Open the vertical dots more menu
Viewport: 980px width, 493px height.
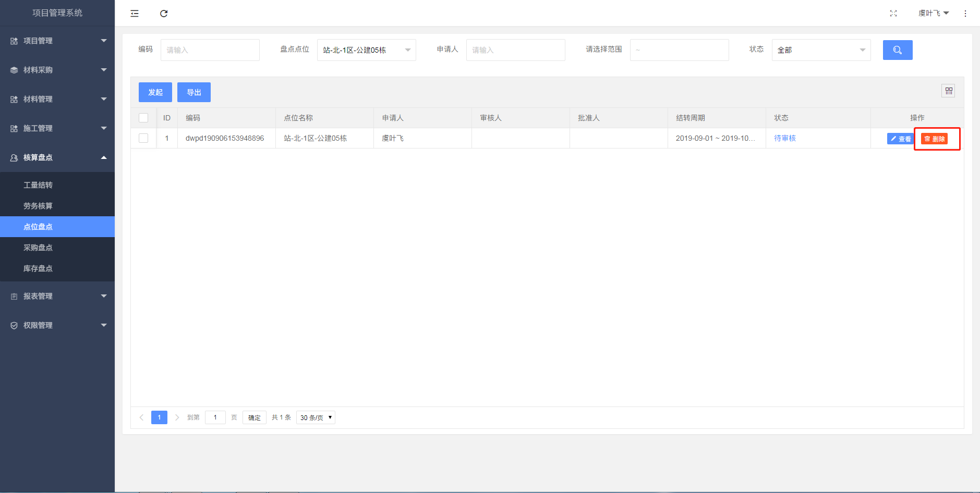point(965,14)
